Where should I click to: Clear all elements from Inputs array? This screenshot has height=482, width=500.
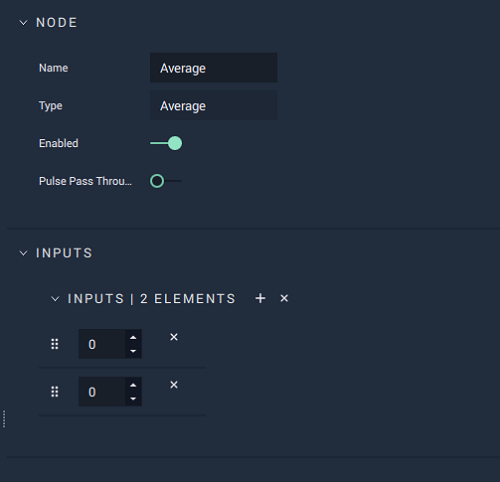284,298
